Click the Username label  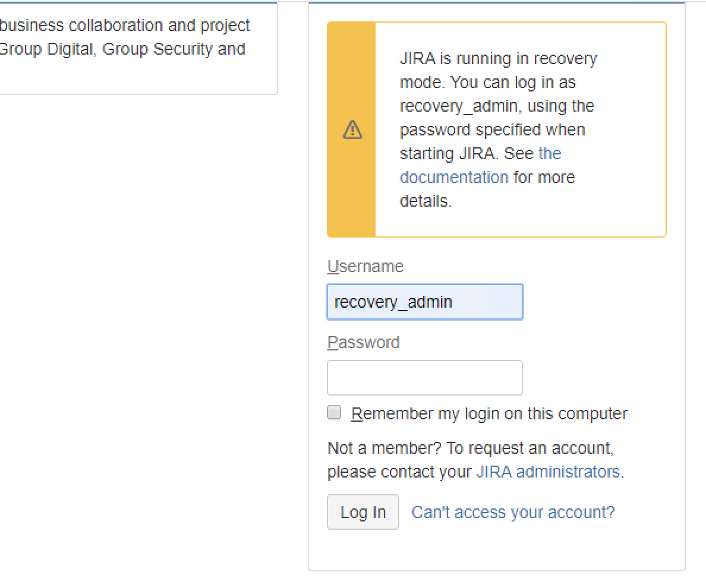365,266
